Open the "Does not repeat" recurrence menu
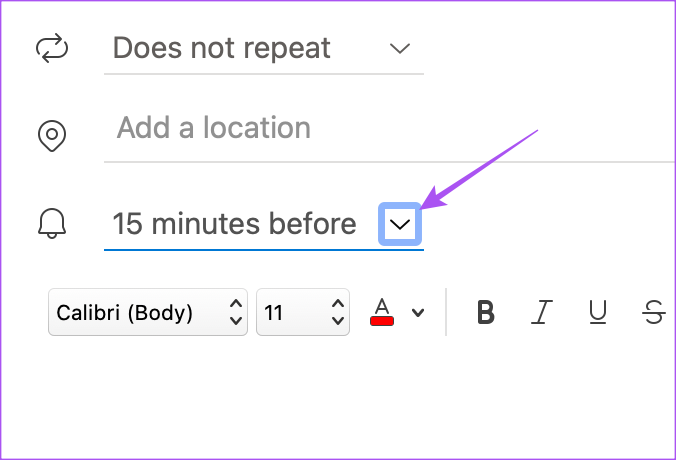The width and height of the screenshot is (676, 460). pos(222,48)
